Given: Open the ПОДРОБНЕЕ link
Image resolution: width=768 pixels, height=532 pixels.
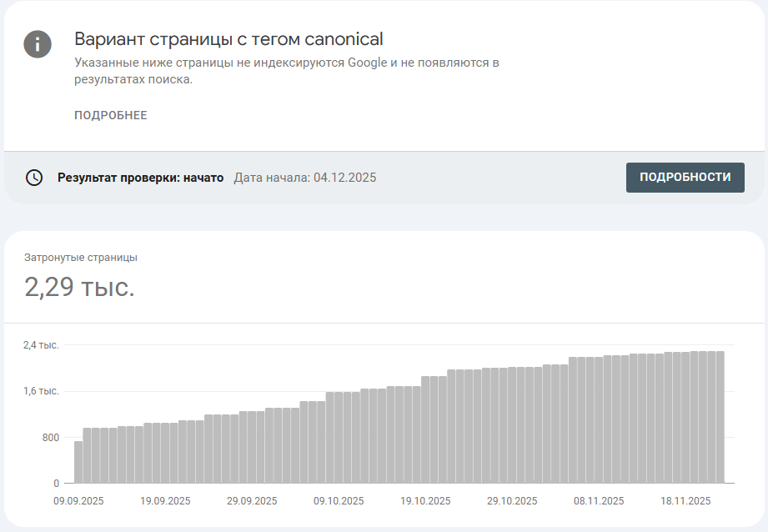Looking at the screenshot, I should click(110, 115).
